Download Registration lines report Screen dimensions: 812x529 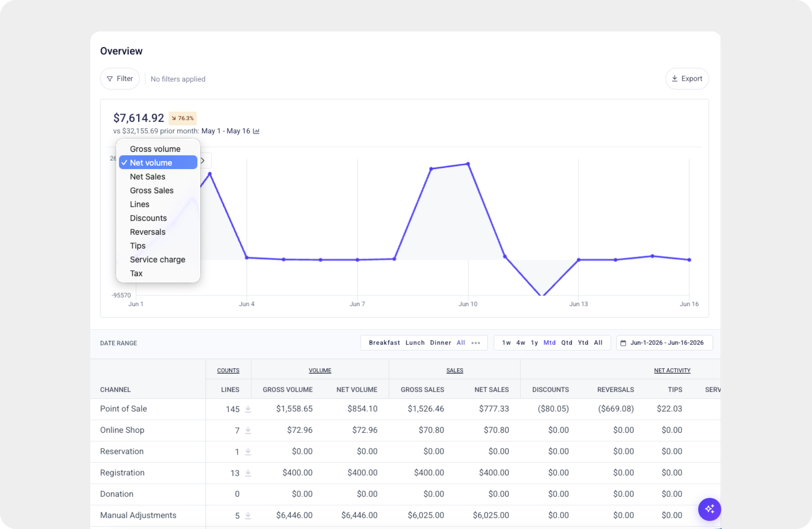[248, 473]
